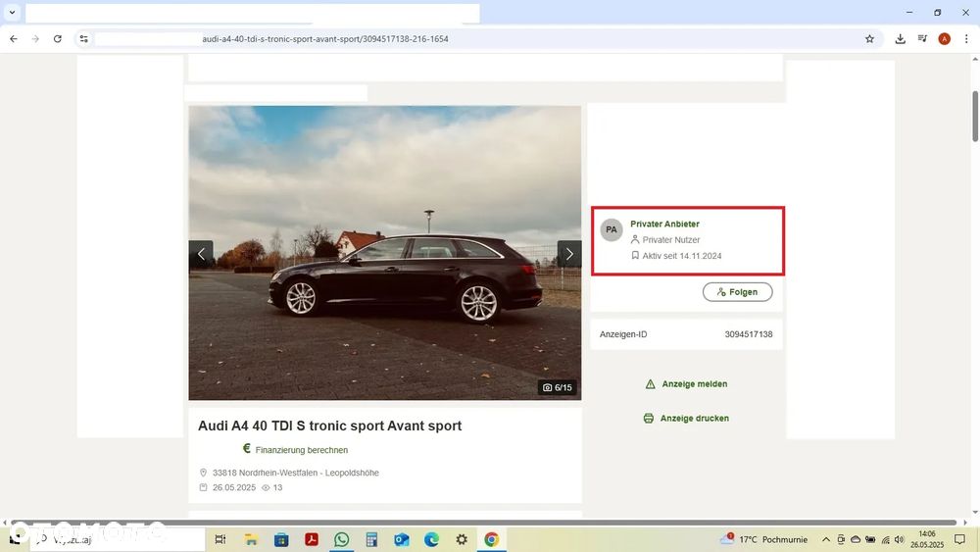Viewport: 980px width, 552px height.
Task: Follow the seller with Folgen button
Action: [x=738, y=292]
